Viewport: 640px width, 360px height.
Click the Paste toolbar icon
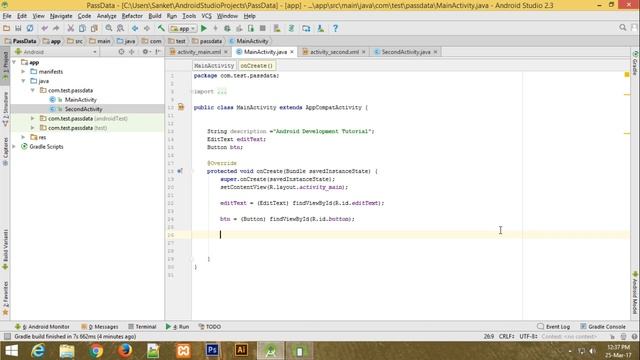tap(94, 28)
